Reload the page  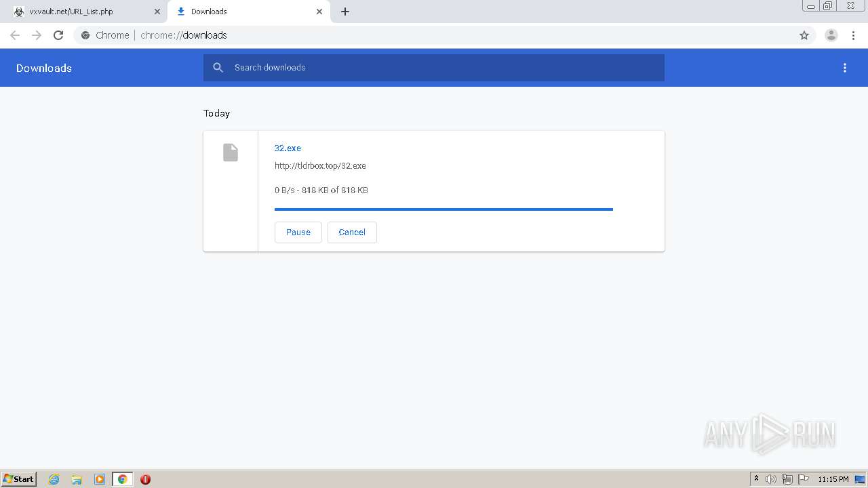click(x=58, y=35)
